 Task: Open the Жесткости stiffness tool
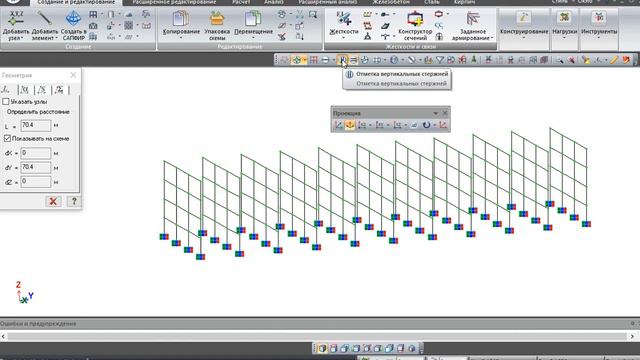tap(343, 25)
